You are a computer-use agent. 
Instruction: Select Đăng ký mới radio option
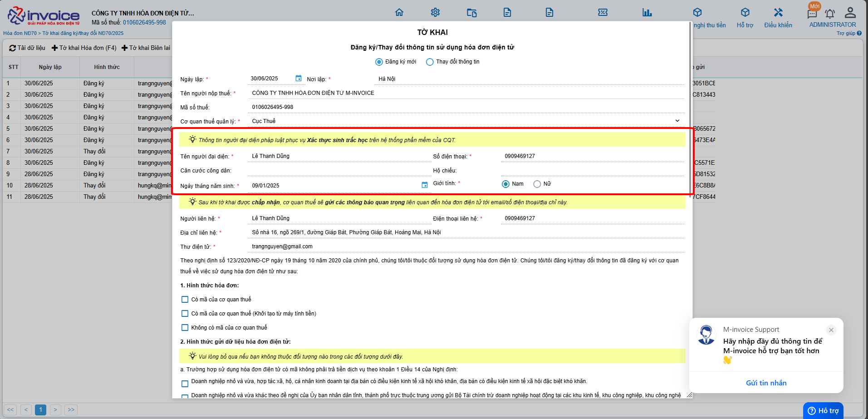379,62
